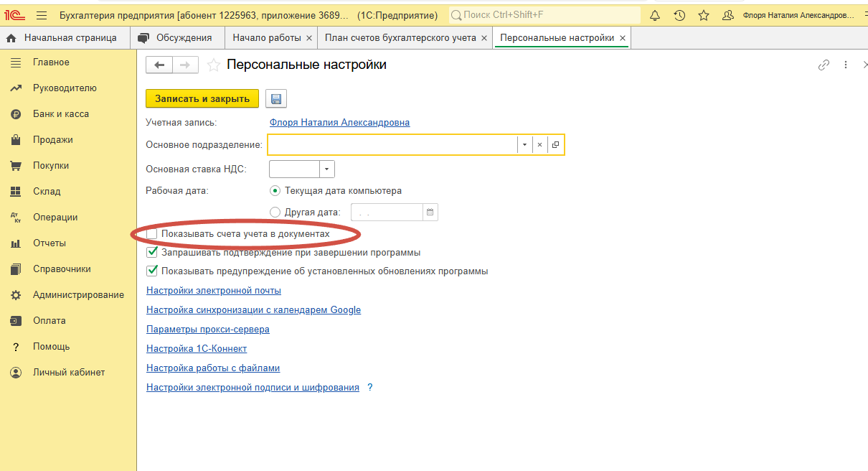Open calendar picker for other date
The image size is (868, 471).
pyautogui.click(x=430, y=212)
